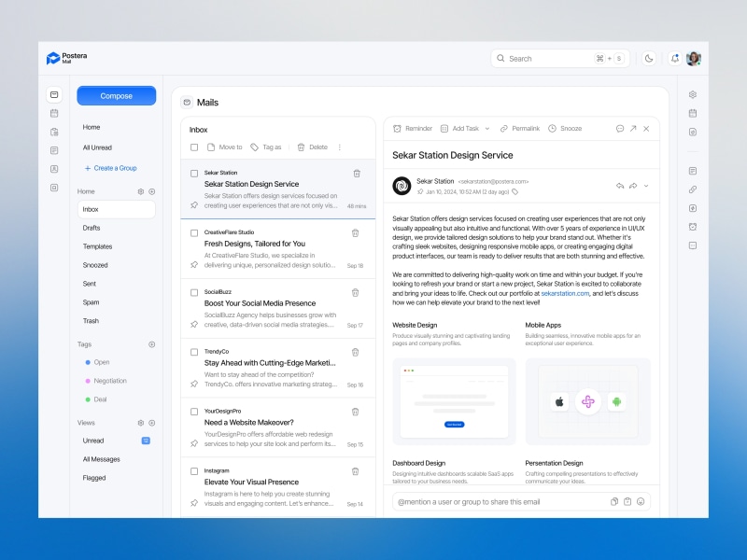Viewport: 747px width, 560px height.
Task: Open the Drafts folder
Action: (92, 228)
